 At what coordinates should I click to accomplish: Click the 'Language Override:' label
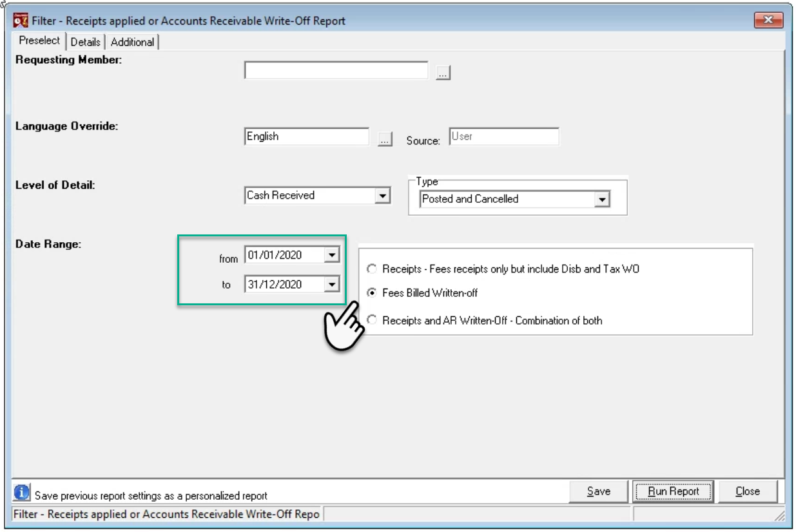pos(66,126)
